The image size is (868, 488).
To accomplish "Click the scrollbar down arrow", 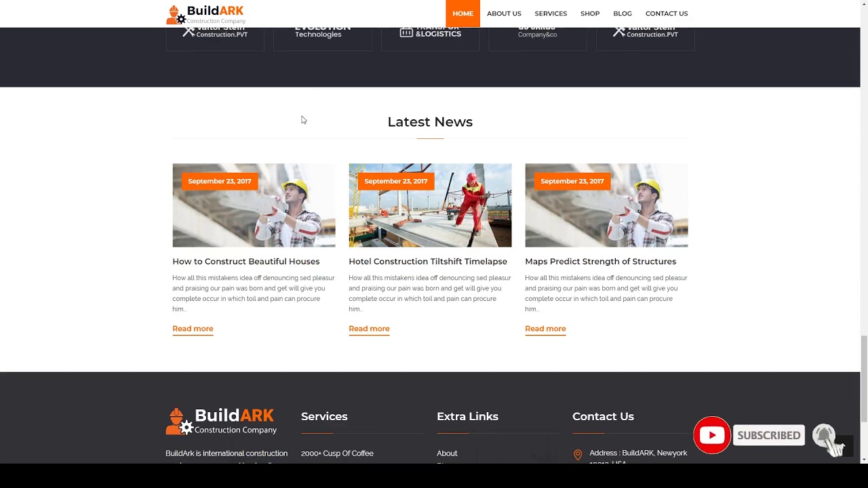I will 864,459.
